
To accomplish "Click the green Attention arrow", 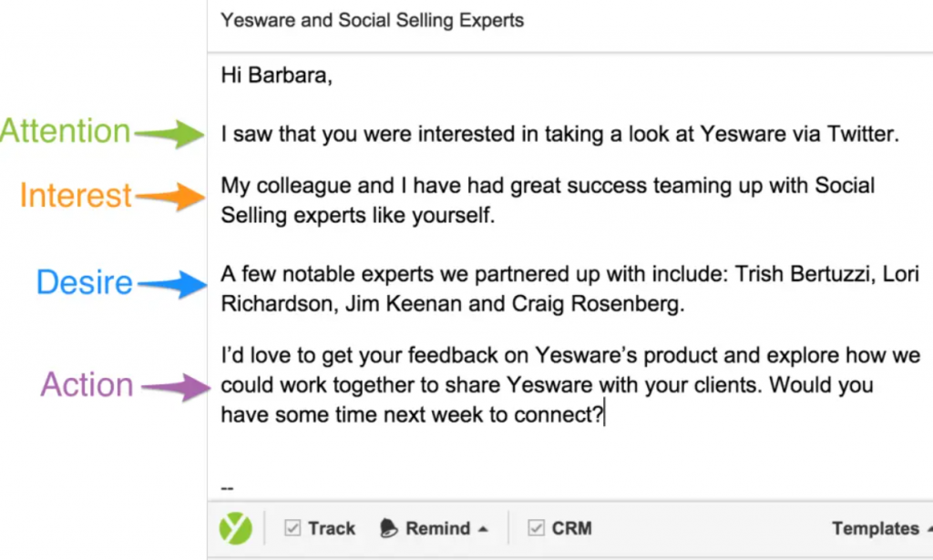I will [x=171, y=134].
